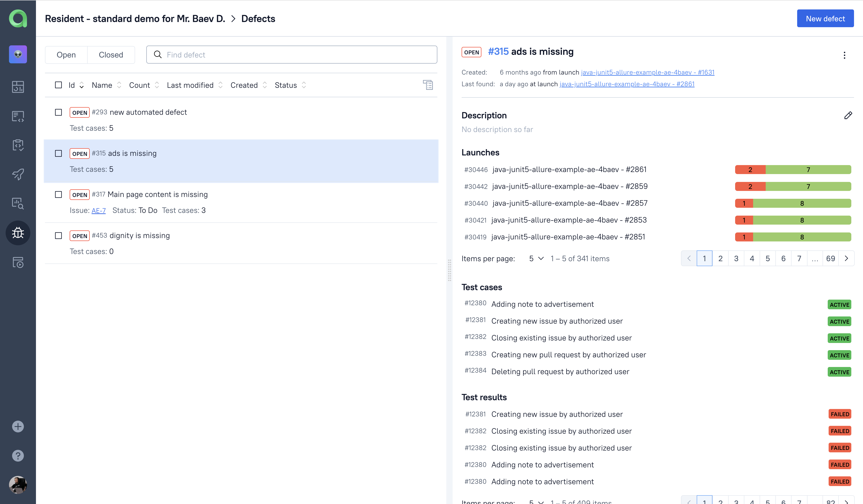The image size is (863, 504).
Task: Switch to the Open defects tab
Action: coord(66,55)
